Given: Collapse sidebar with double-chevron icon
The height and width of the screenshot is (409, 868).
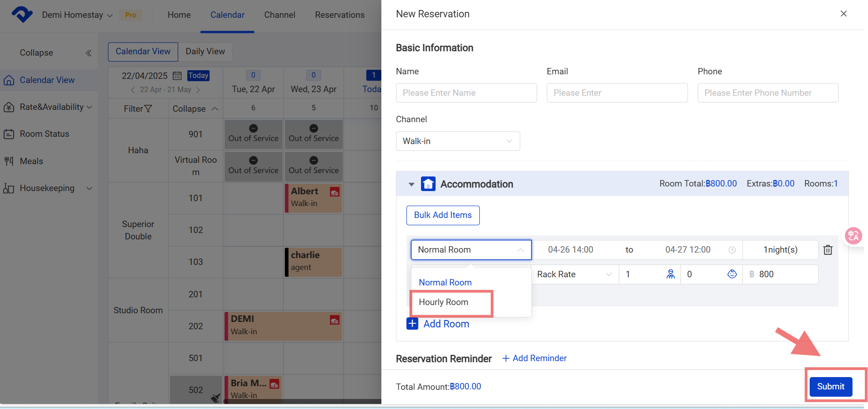Looking at the screenshot, I should pos(88,53).
